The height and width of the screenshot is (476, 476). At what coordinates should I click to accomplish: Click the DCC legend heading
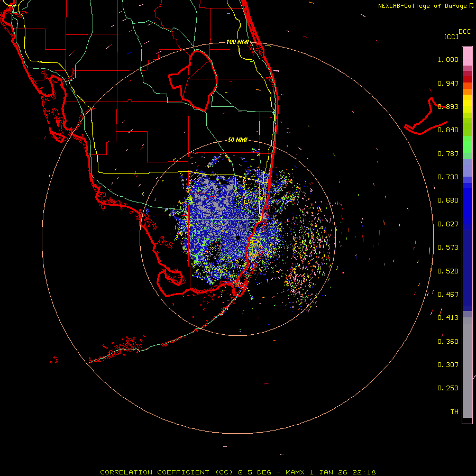pos(465,31)
